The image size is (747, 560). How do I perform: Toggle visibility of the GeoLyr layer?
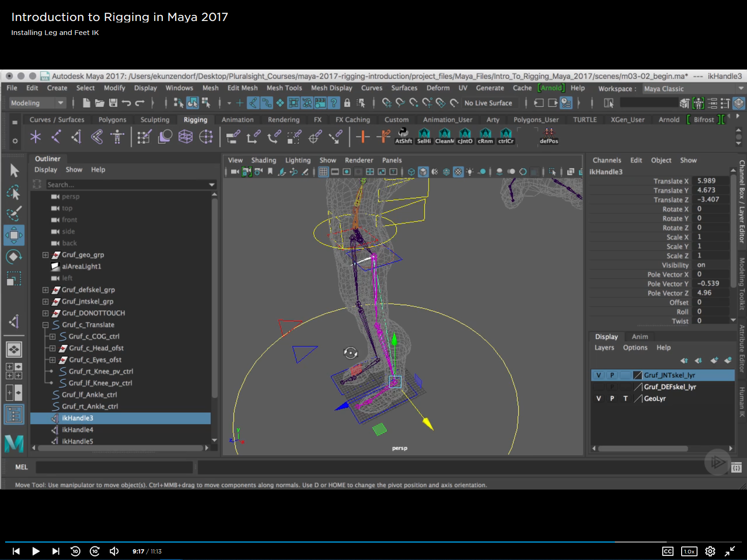(599, 399)
